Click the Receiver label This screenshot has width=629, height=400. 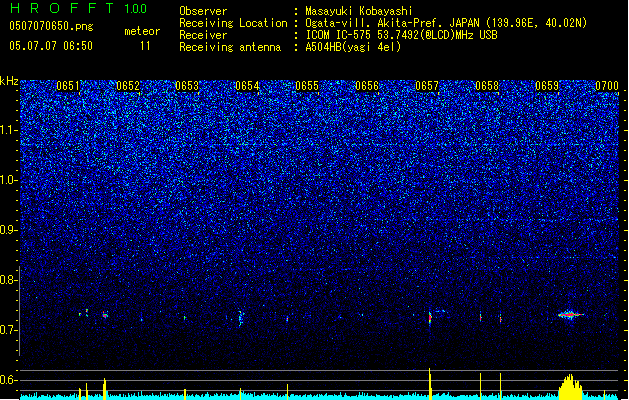[203, 35]
